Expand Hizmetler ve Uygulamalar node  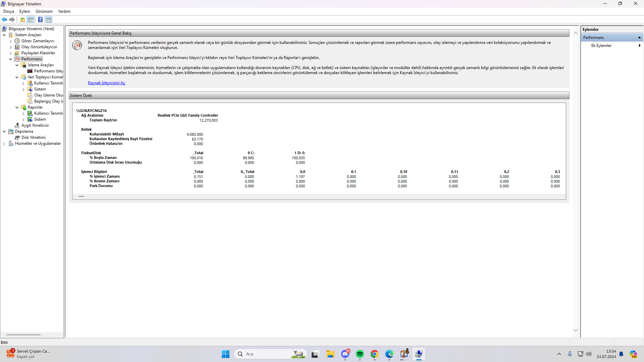[x=4, y=143]
